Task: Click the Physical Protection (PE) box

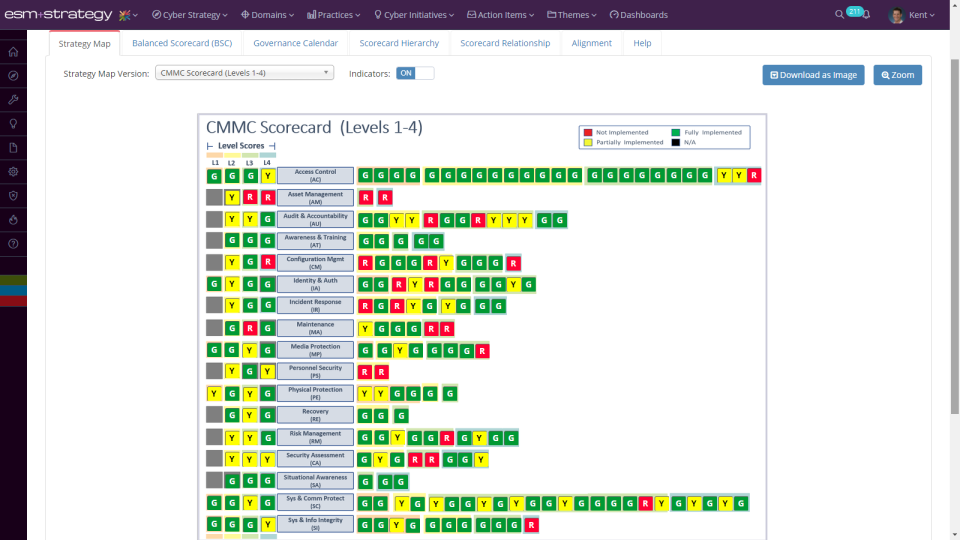Action: [x=315, y=393]
